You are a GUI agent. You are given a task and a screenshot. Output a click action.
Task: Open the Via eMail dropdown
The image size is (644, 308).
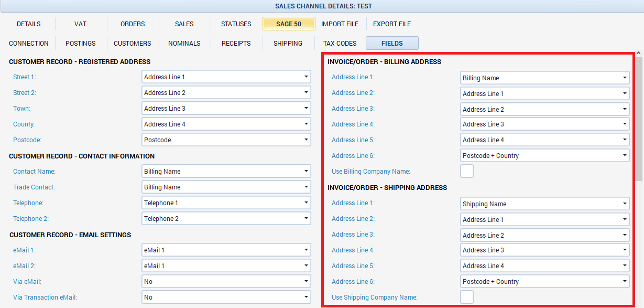226,282
